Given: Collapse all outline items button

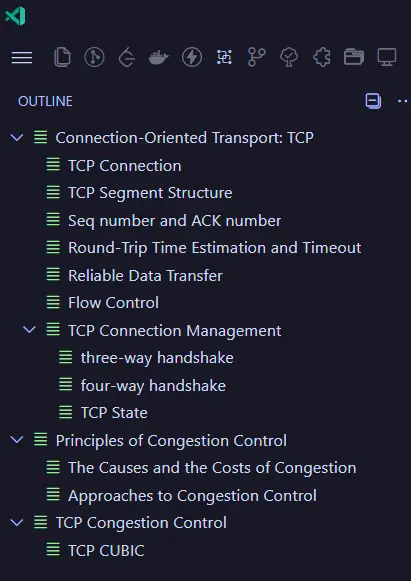Looking at the screenshot, I should tap(373, 101).
